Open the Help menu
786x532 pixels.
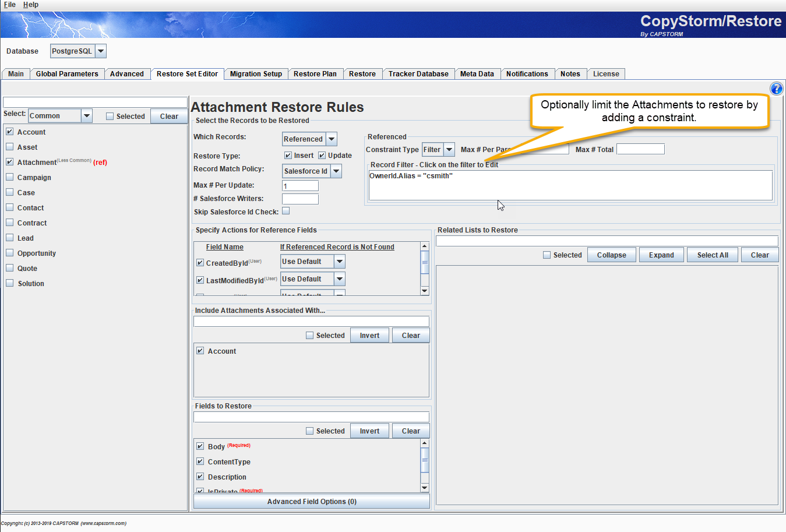(x=31, y=5)
